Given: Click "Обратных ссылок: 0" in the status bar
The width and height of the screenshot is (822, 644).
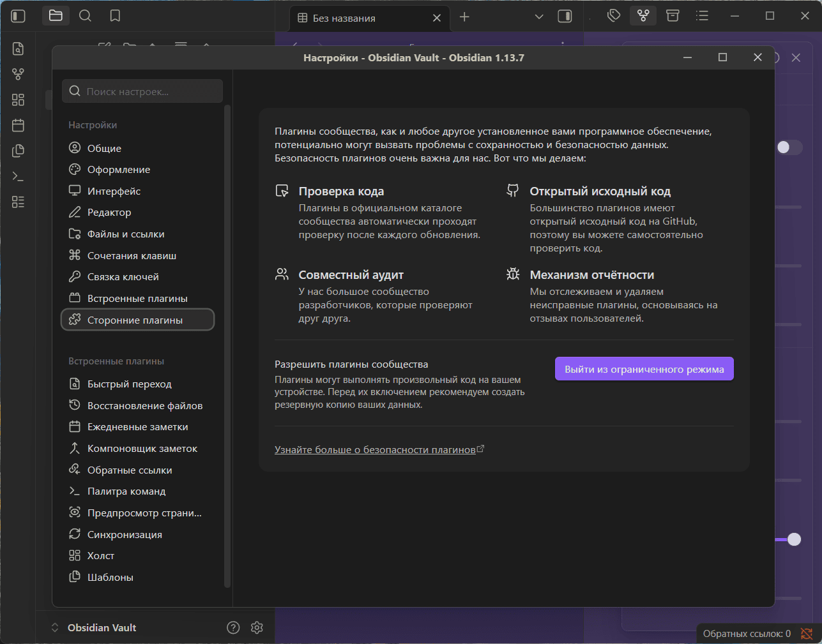Looking at the screenshot, I should point(747,634).
